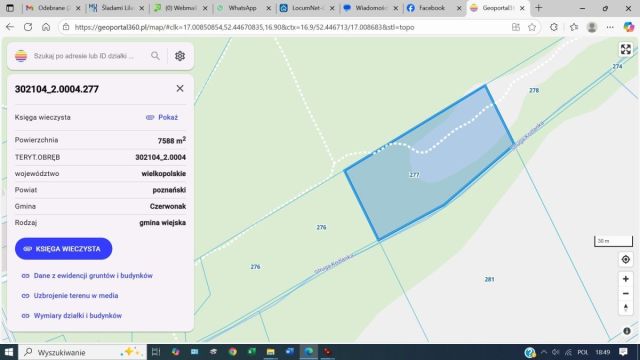640x360 pixels.
Task: Reload the Geoportal page
Action: (28, 27)
